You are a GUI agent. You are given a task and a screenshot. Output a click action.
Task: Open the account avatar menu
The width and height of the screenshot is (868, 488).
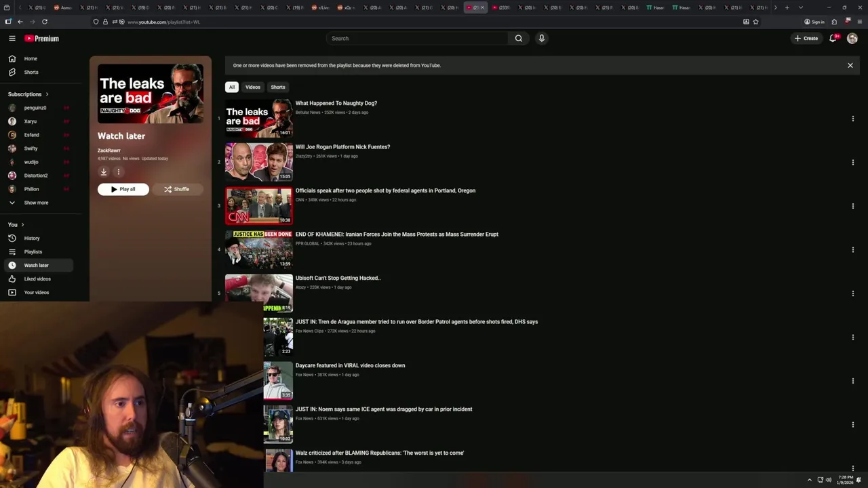coord(852,39)
